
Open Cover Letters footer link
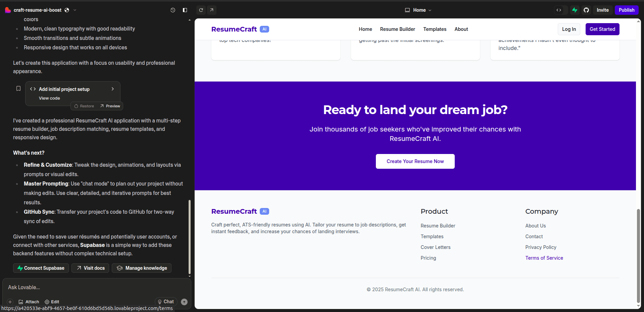(x=436, y=247)
